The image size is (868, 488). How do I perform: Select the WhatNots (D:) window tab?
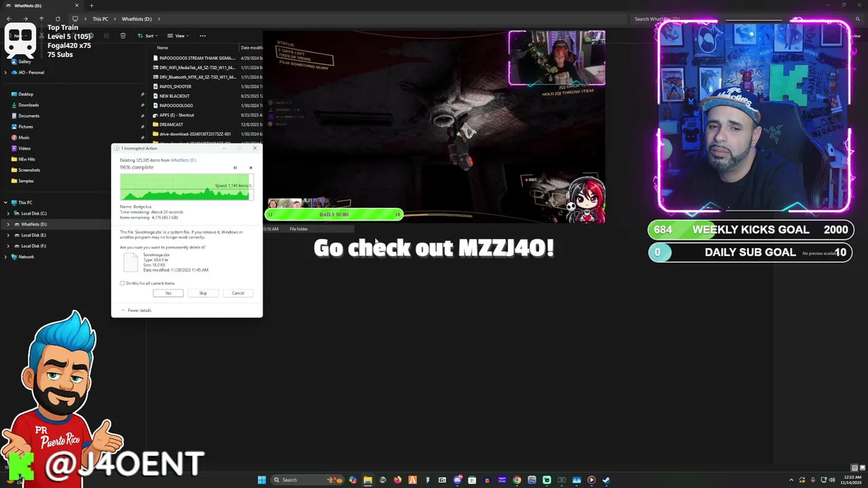[42, 5]
